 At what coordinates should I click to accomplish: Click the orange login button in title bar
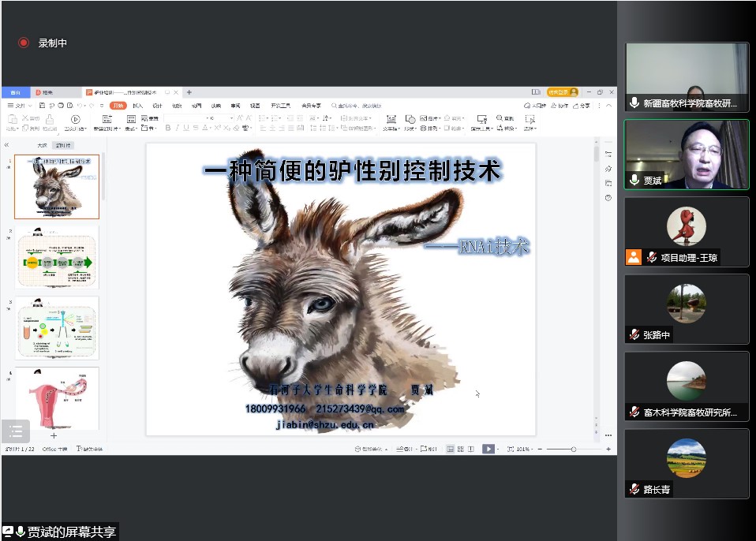[563, 92]
